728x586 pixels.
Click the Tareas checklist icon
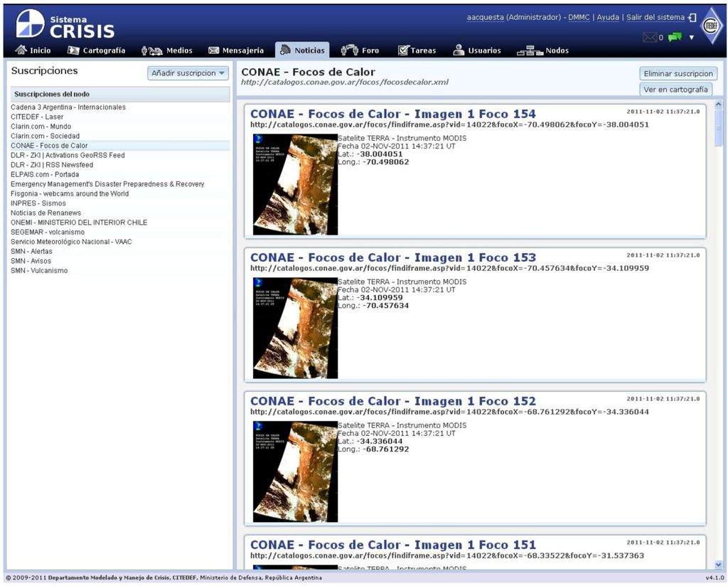pos(403,50)
